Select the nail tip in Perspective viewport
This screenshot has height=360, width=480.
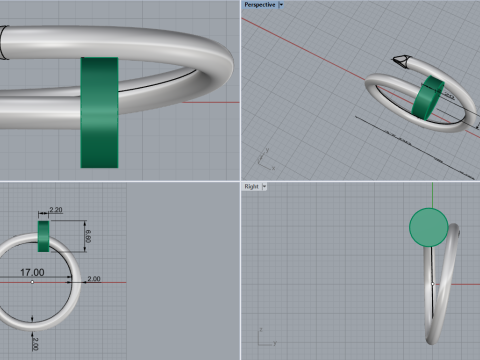400,61
